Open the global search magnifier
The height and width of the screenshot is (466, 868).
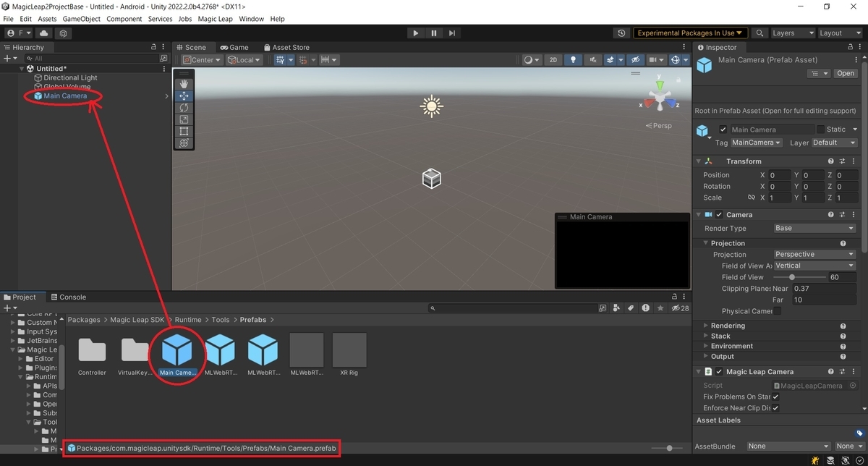coord(759,33)
